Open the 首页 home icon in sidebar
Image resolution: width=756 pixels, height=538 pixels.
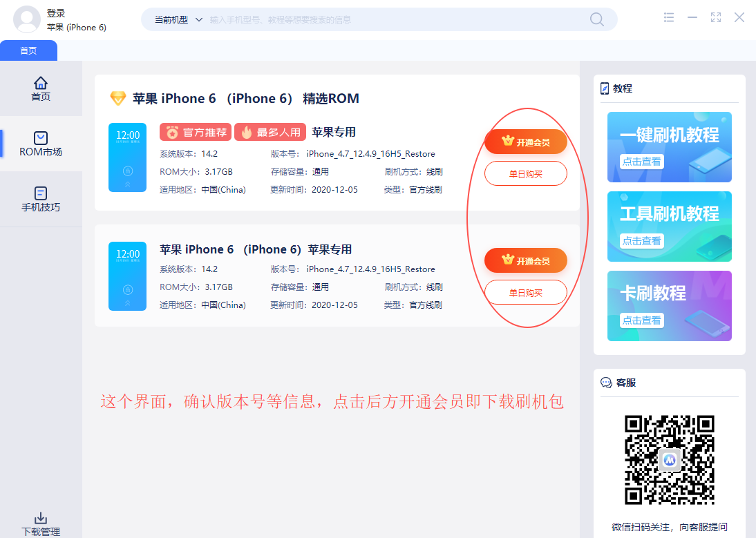41,89
